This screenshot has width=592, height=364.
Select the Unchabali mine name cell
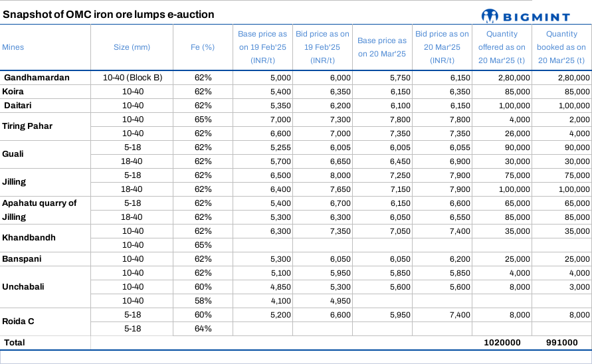(24, 286)
